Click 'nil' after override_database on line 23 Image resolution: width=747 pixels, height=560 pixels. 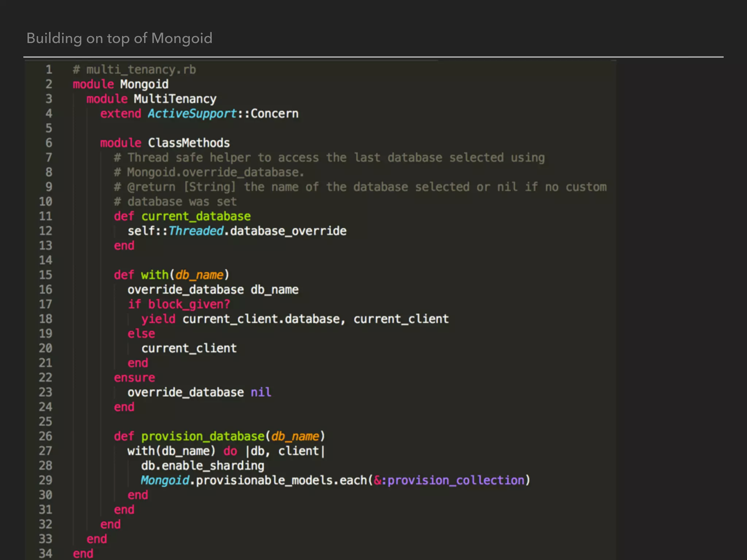[x=261, y=392]
